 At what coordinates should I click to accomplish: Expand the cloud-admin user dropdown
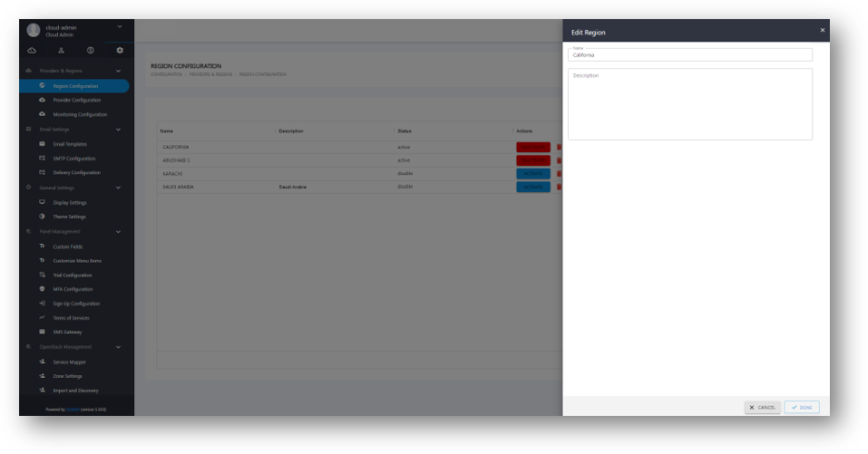119,26
